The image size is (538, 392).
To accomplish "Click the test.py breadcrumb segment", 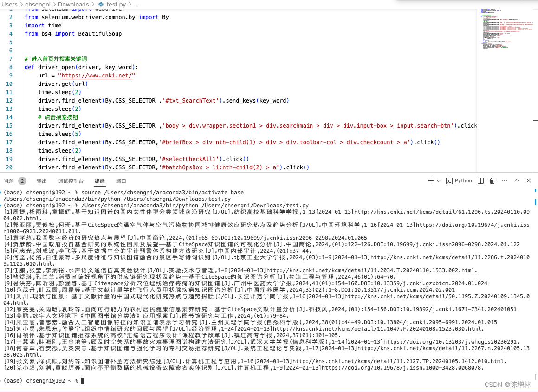I will click(x=112, y=5).
